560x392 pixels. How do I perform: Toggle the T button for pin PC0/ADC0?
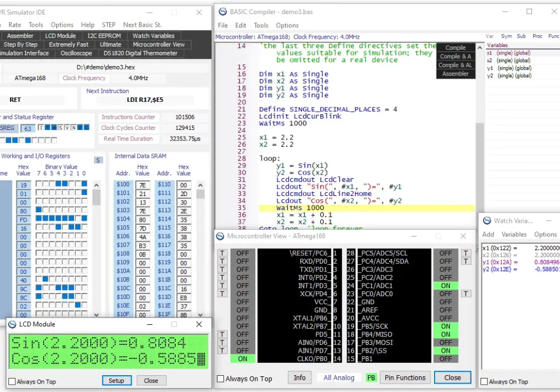tap(466, 294)
